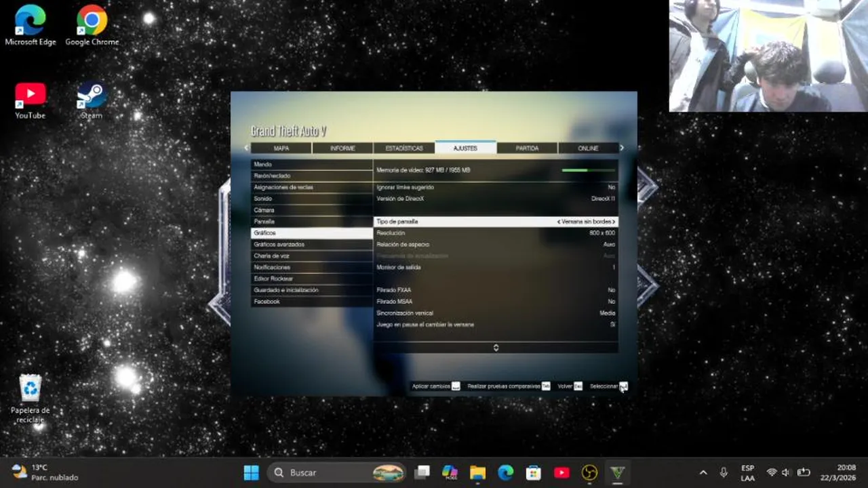
Task: Toggle Ignorar límite sugerido option
Action: click(496, 187)
